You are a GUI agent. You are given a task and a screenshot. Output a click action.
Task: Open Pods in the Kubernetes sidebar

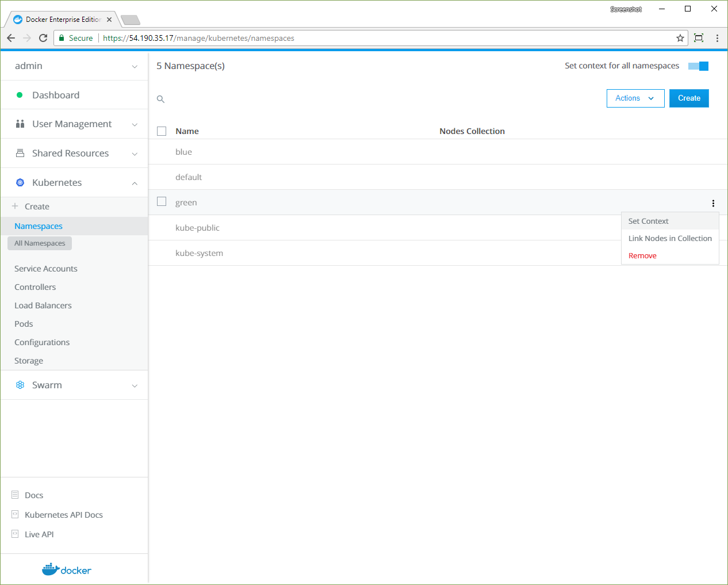(x=24, y=324)
